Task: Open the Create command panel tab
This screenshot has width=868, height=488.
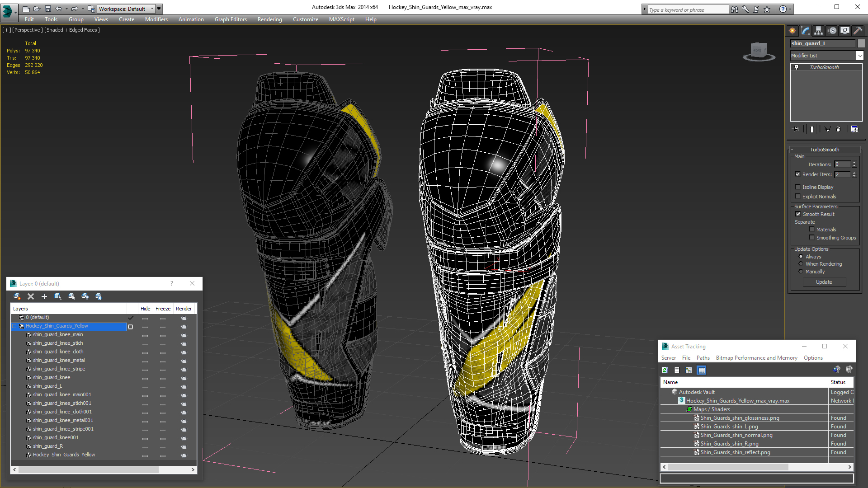Action: coord(793,31)
